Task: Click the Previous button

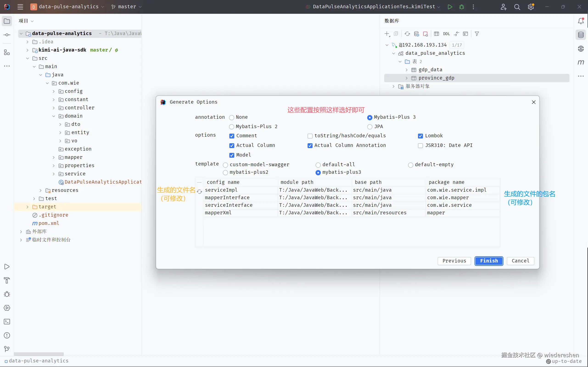Action: tap(454, 261)
